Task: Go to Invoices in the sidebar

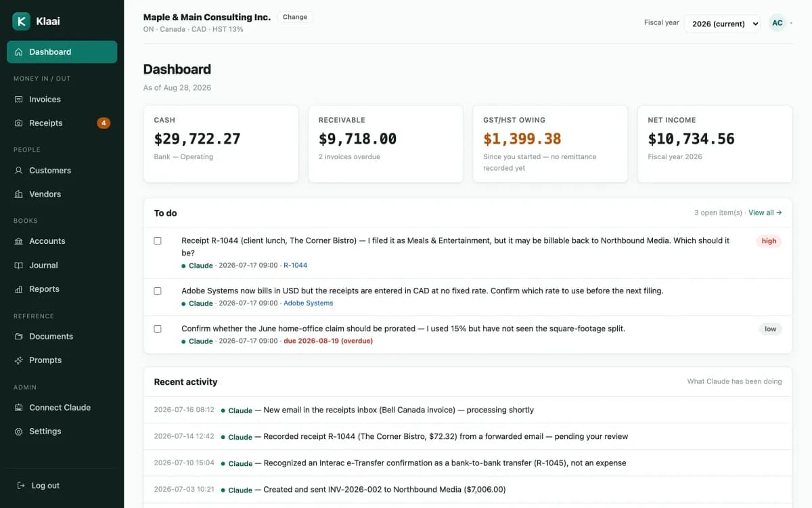Action: coord(62,100)
